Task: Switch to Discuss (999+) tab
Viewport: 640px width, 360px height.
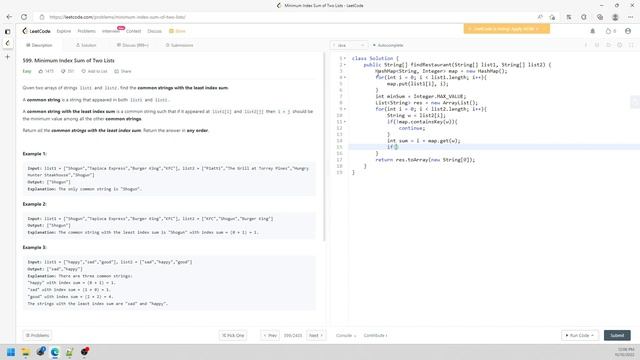Action: (133, 45)
